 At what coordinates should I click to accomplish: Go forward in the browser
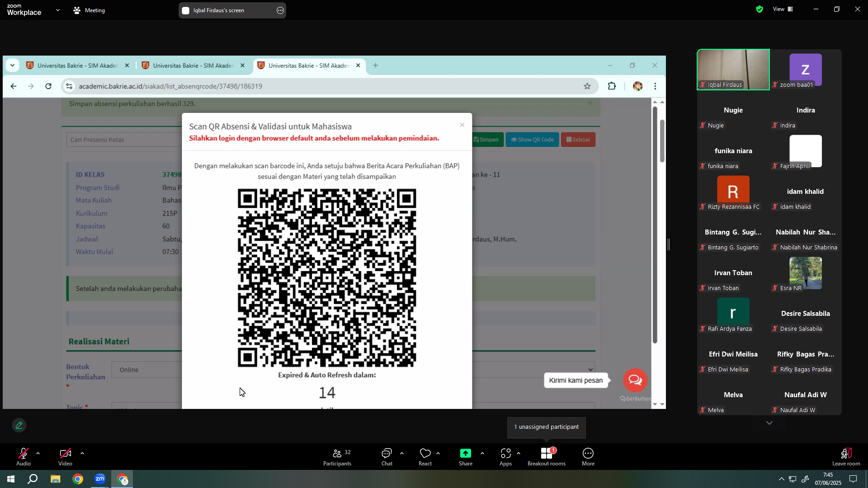click(x=31, y=86)
